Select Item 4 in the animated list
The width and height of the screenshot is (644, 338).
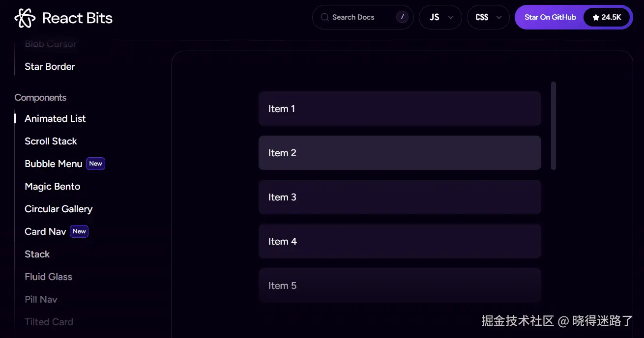coord(400,241)
